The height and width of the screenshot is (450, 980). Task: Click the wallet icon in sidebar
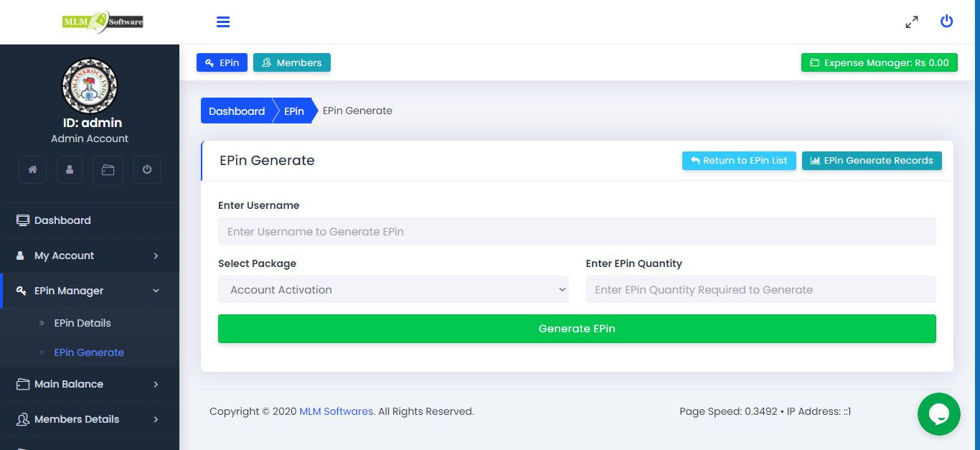click(108, 170)
